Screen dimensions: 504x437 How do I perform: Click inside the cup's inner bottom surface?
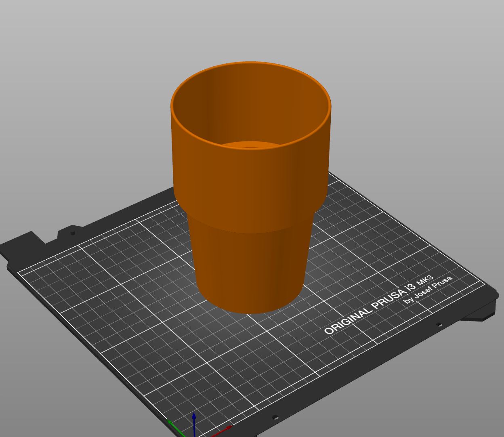click(250, 145)
